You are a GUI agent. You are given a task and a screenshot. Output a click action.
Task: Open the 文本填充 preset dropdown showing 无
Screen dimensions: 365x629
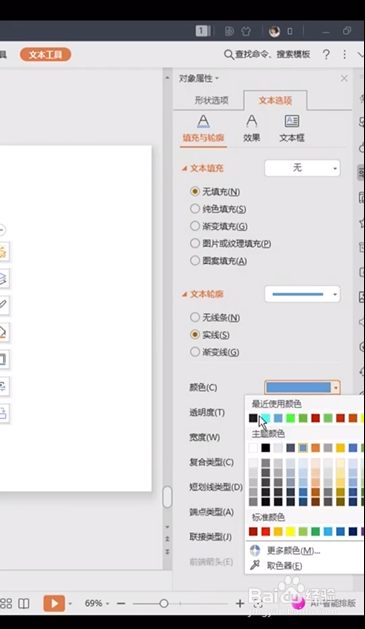point(302,168)
